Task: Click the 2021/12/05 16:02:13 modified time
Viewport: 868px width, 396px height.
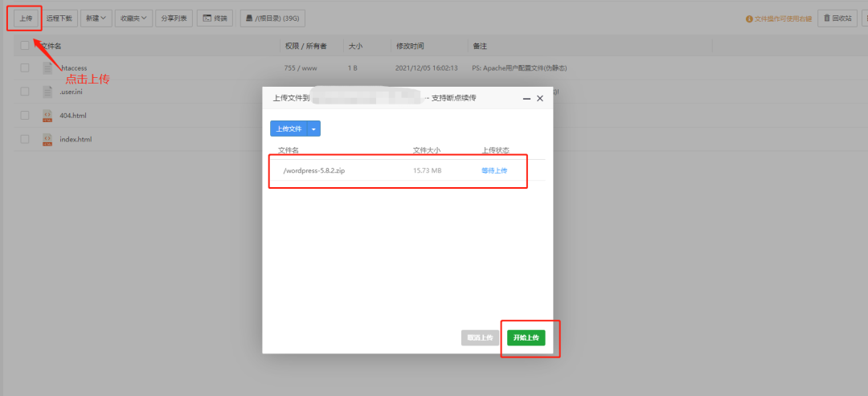Action: click(x=427, y=68)
